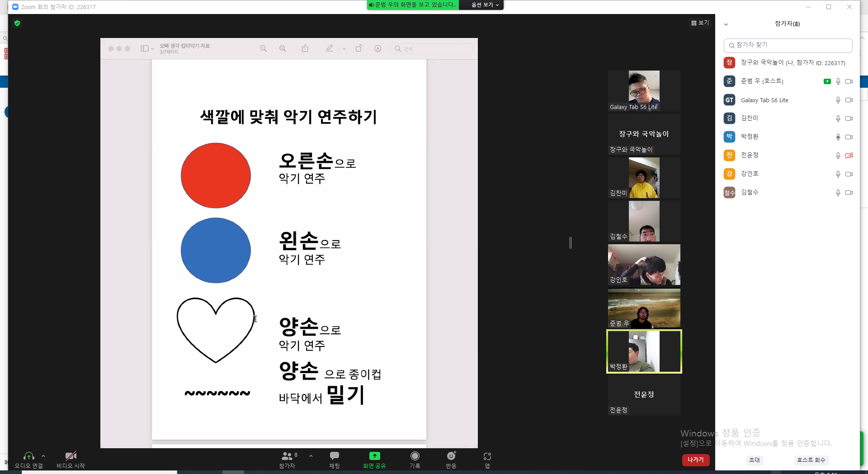Click the green 화면 공유 share button
The image size is (868, 474).
click(x=374, y=460)
